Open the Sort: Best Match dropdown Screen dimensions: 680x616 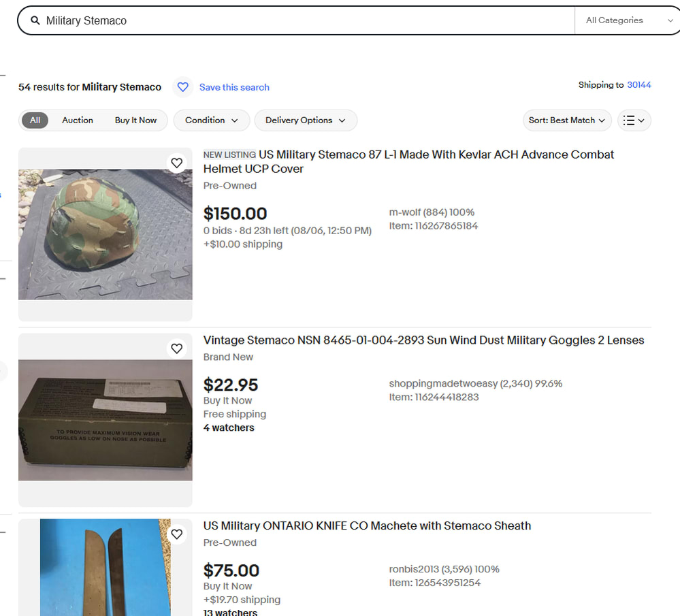pos(567,120)
